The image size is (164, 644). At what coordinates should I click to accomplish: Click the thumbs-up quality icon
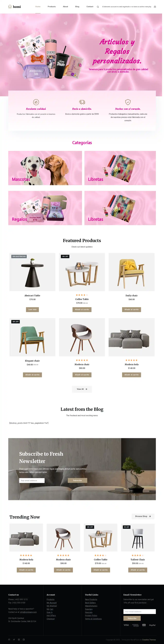point(36,102)
